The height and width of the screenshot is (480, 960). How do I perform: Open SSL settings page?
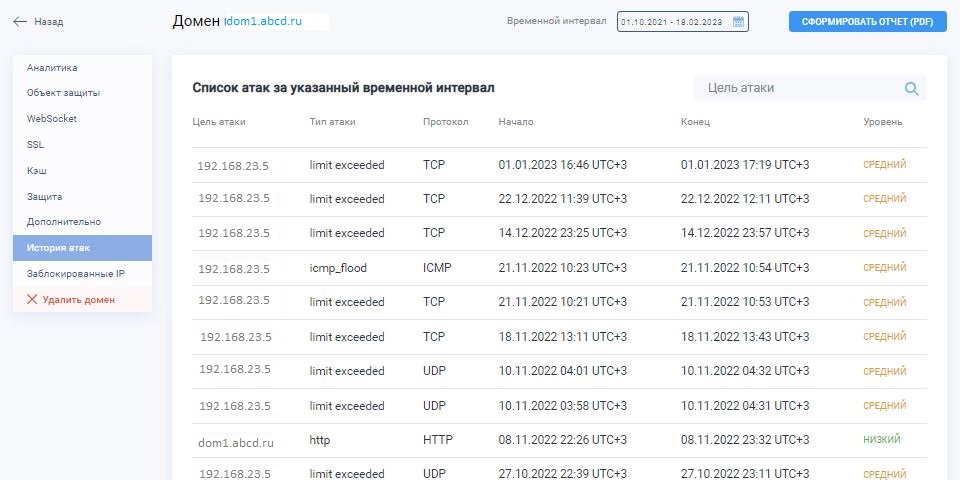tap(36, 145)
